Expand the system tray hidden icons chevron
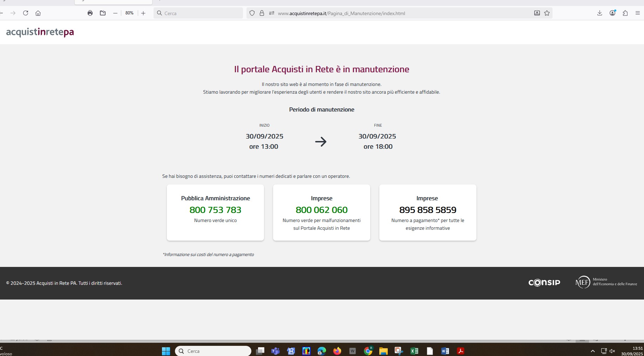 point(593,351)
